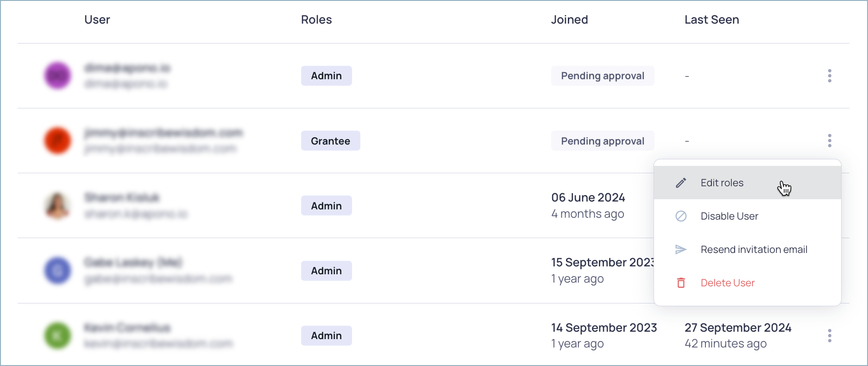Click the red-orange avatar in second row
The height and width of the screenshot is (366, 868).
tap(57, 140)
